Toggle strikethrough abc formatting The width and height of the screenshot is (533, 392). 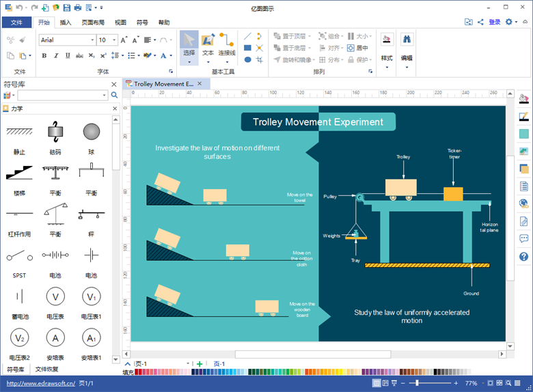pyautogui.click(x=79, y=56)
